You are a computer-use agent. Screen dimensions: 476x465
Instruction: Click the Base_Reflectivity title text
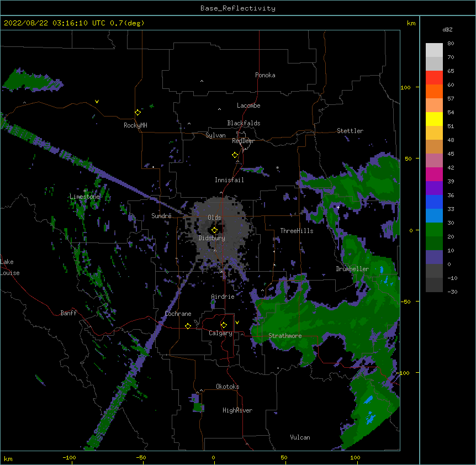click(238, 8)
